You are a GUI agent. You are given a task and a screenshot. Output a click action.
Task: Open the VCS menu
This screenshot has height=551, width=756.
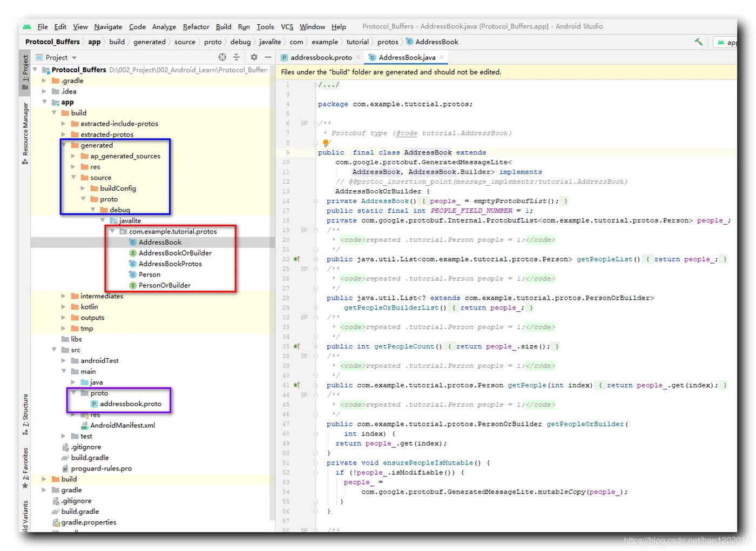pyautogui.click(x=287, y=26)
